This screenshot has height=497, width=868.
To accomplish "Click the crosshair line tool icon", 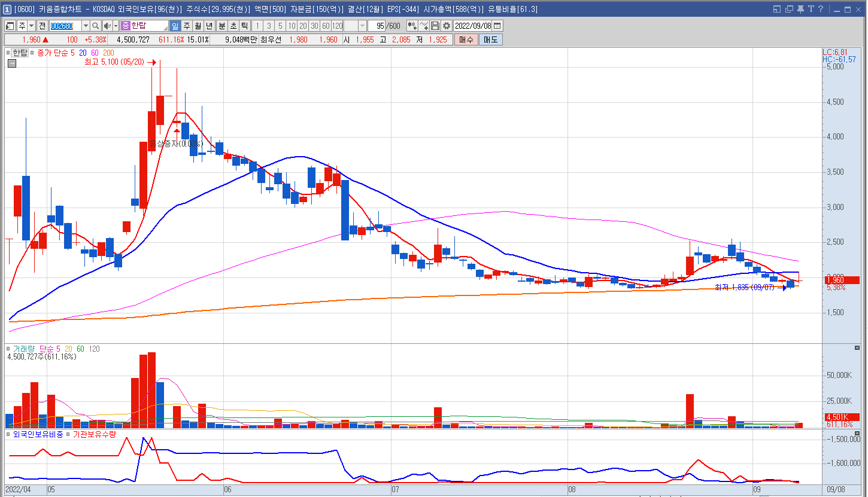I will [x=424, y=26].
